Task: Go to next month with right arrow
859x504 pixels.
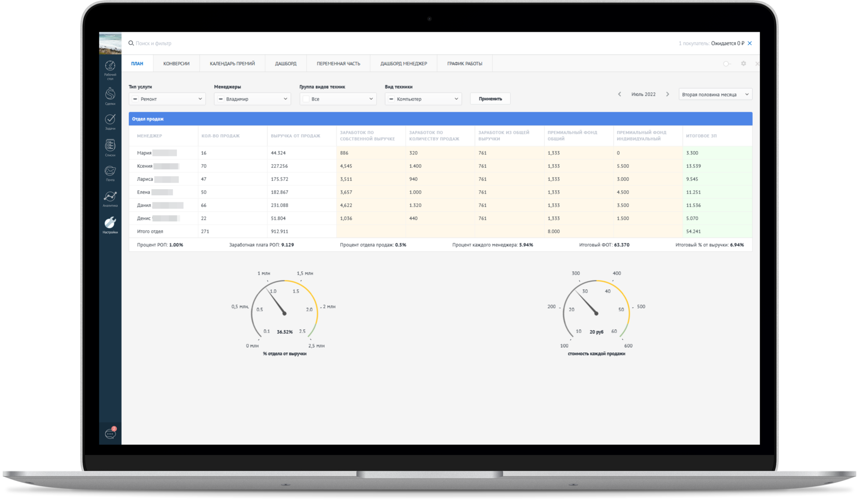Action: tap(668, 94)
